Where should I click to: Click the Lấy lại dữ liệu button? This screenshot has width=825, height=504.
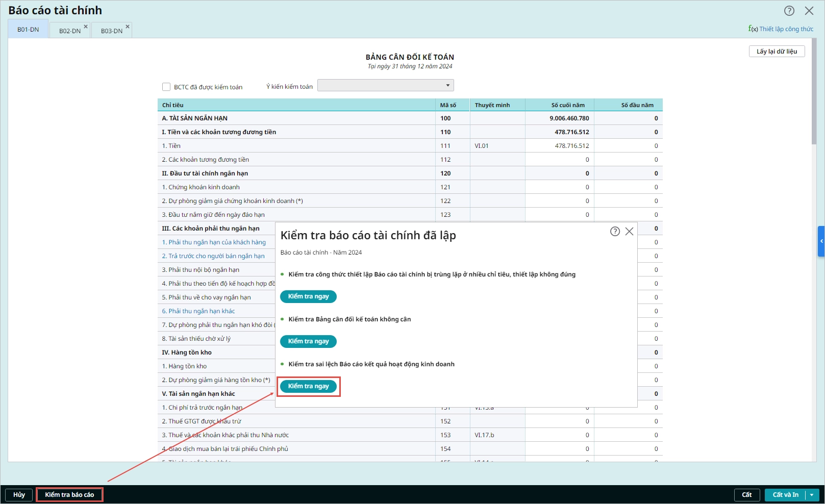(776, 52)
